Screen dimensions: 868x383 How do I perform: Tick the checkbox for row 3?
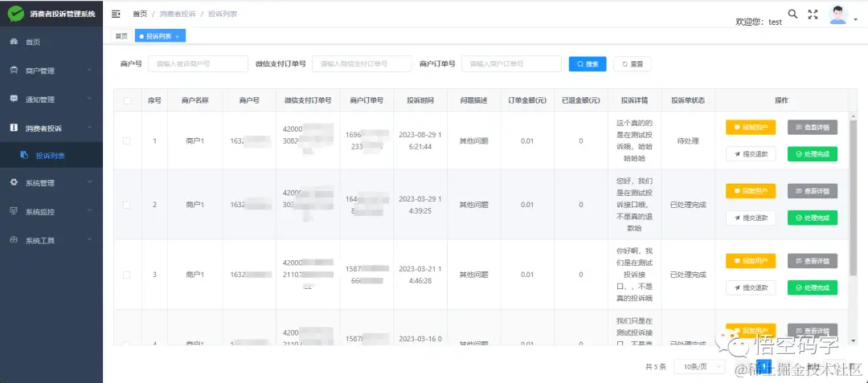(127, 275)
